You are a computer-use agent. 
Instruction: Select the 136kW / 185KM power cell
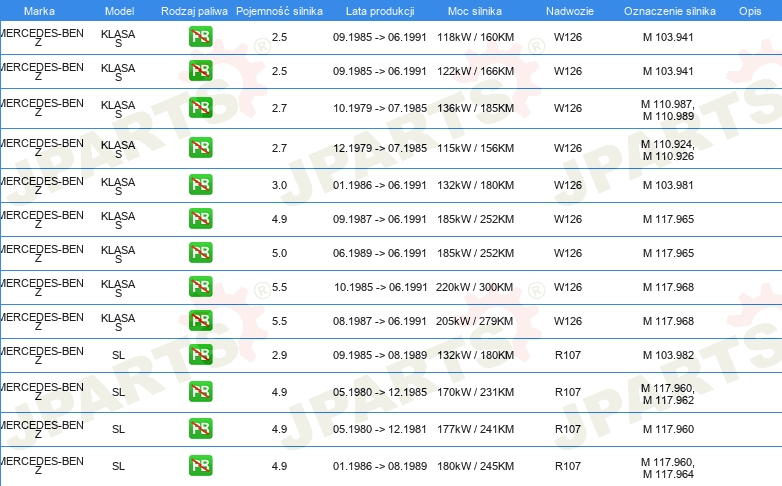pos(475,108)
